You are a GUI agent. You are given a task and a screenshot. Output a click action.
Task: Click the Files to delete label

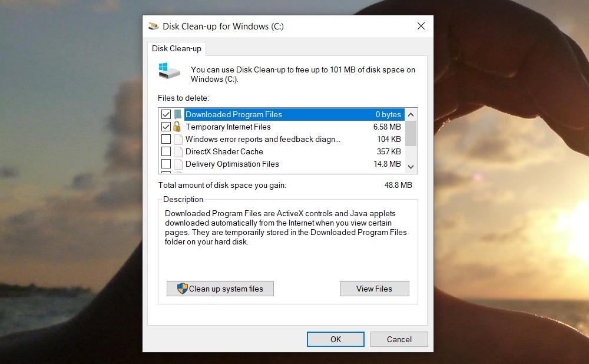click(183, 98)
